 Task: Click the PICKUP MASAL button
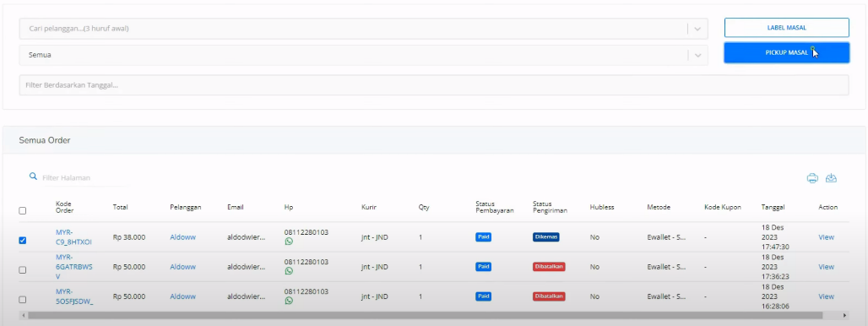coord(787,52)
